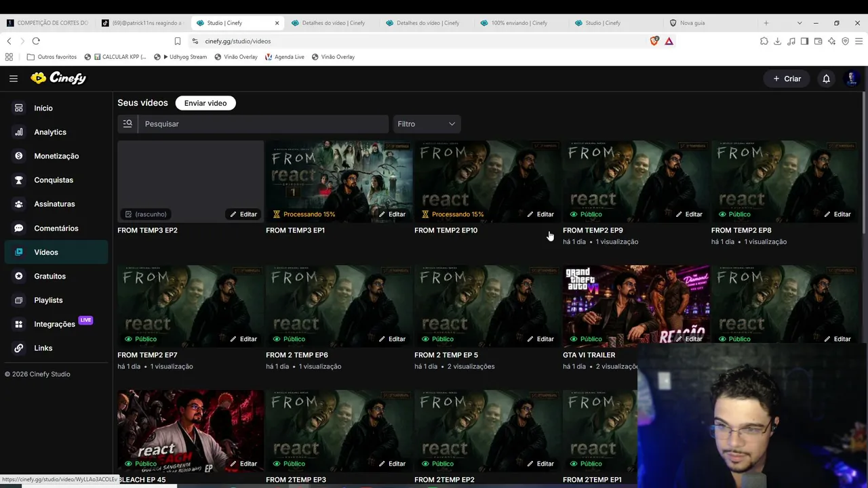Open the FROM TEMP3 EP1 thumbnail
Image resolution: width=868 pixels, height=488 pixels.
pos(339,181)
